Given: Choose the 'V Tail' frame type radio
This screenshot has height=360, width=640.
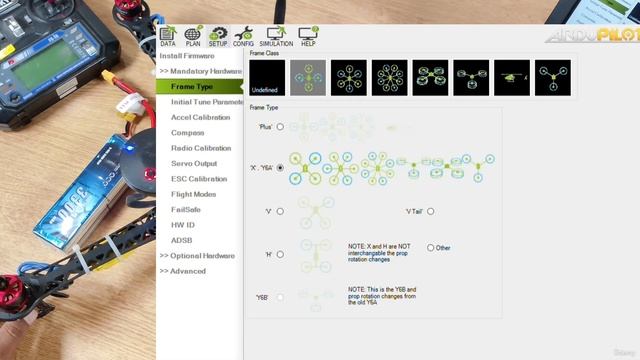Looking at the screenshot, I should click(x=431, y=211).
